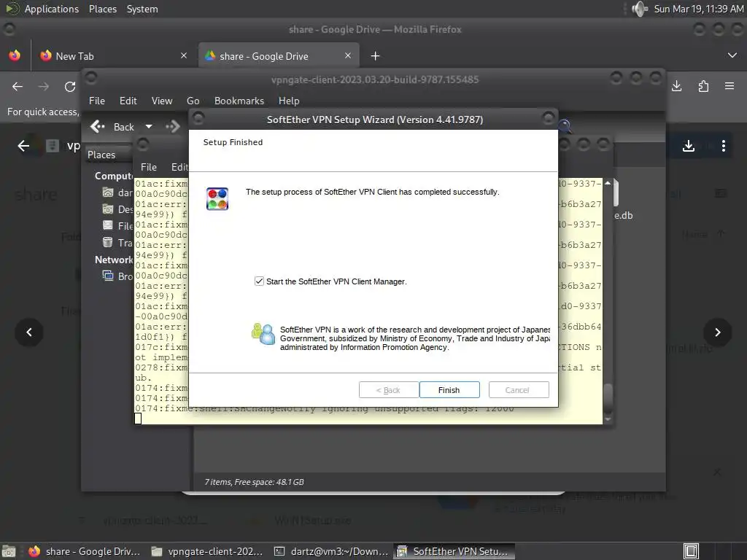Click the clock showing Sun Mar 19, 11:39 AM

[698, 9]
